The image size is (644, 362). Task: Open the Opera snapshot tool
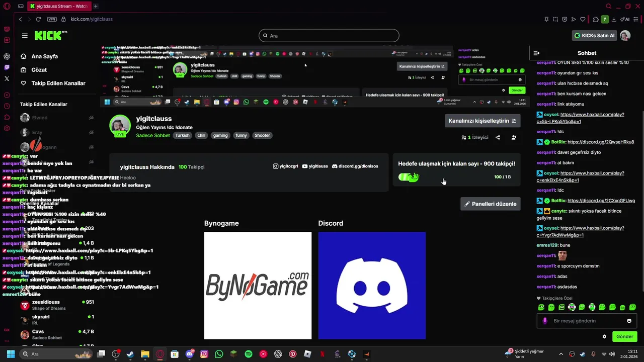coord(555,19)
